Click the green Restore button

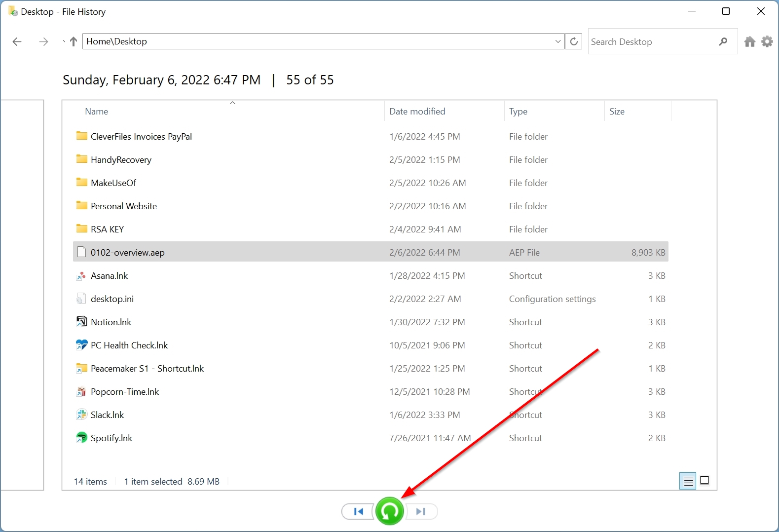389,511
